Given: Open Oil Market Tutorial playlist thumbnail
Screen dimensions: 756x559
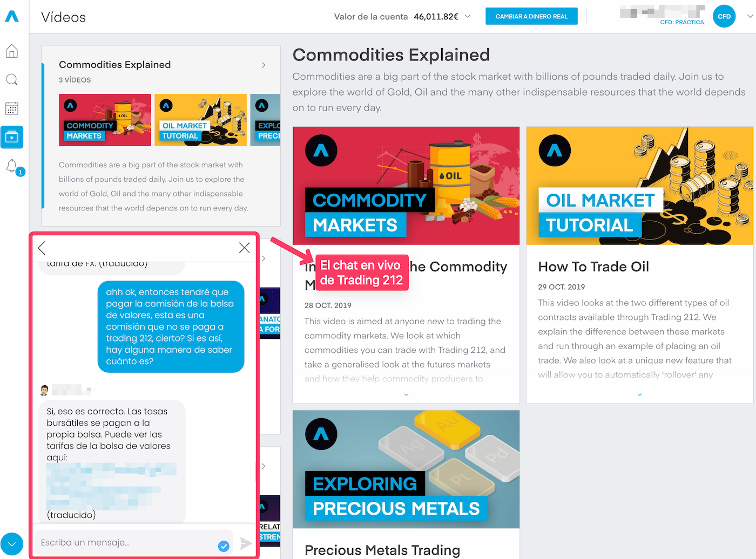Looking at the screenshot, I should (x=200, y=120).
